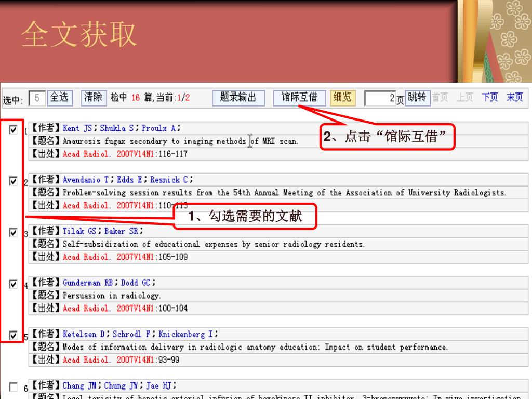
Task: Uncheck the checkbox for record 5 Ketelsen D
Action: coord(13,336)
